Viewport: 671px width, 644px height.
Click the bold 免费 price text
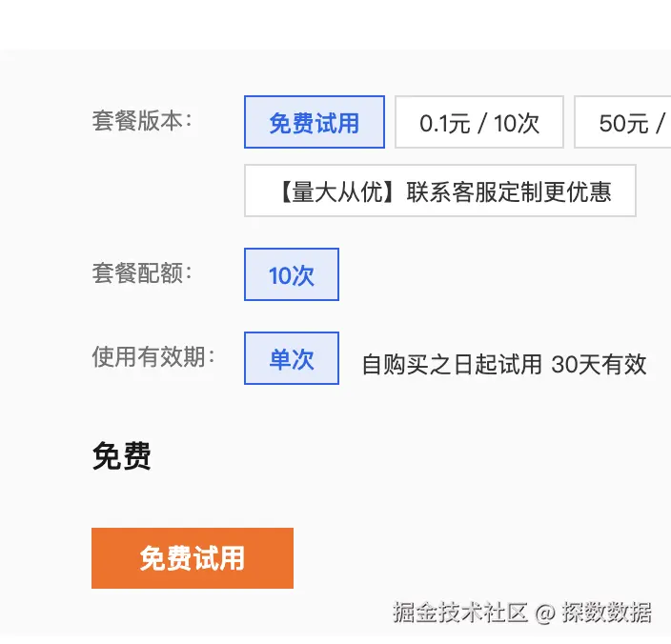pos(121,457)
